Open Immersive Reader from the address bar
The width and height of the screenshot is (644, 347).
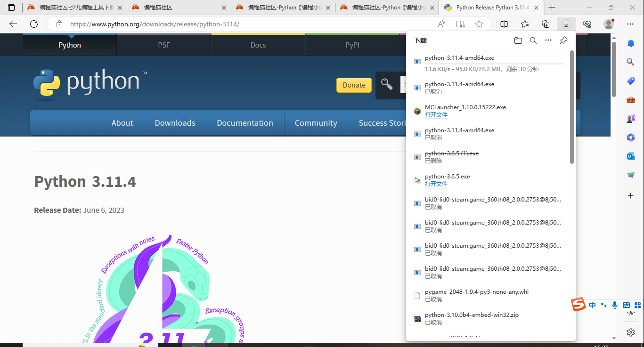[460, 24]
